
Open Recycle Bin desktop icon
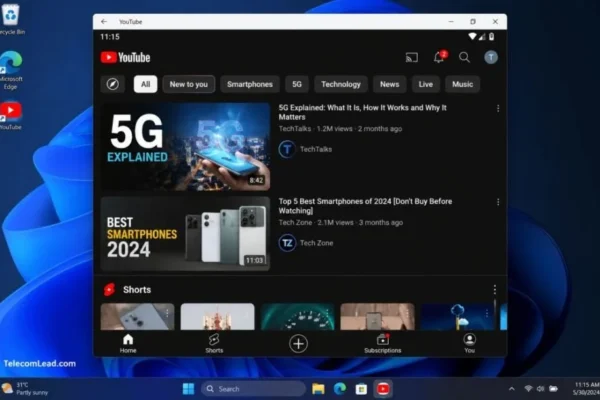(x=11, y=19)
